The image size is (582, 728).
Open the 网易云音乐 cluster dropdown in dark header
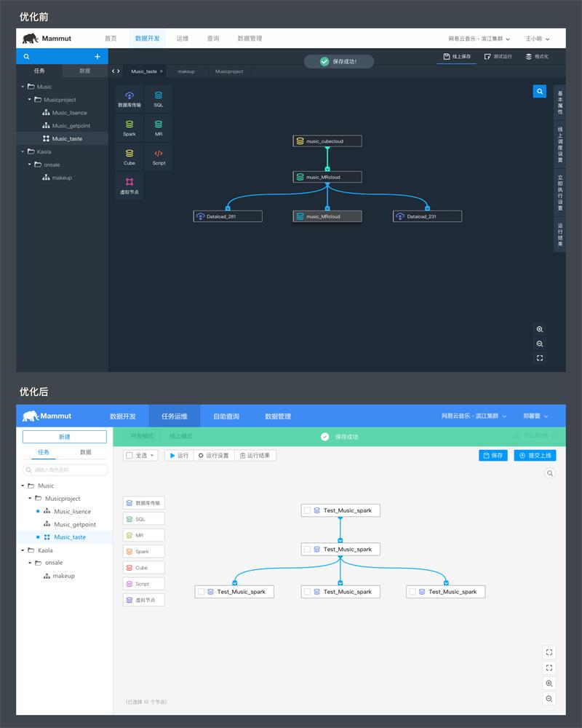click(479, 39)
